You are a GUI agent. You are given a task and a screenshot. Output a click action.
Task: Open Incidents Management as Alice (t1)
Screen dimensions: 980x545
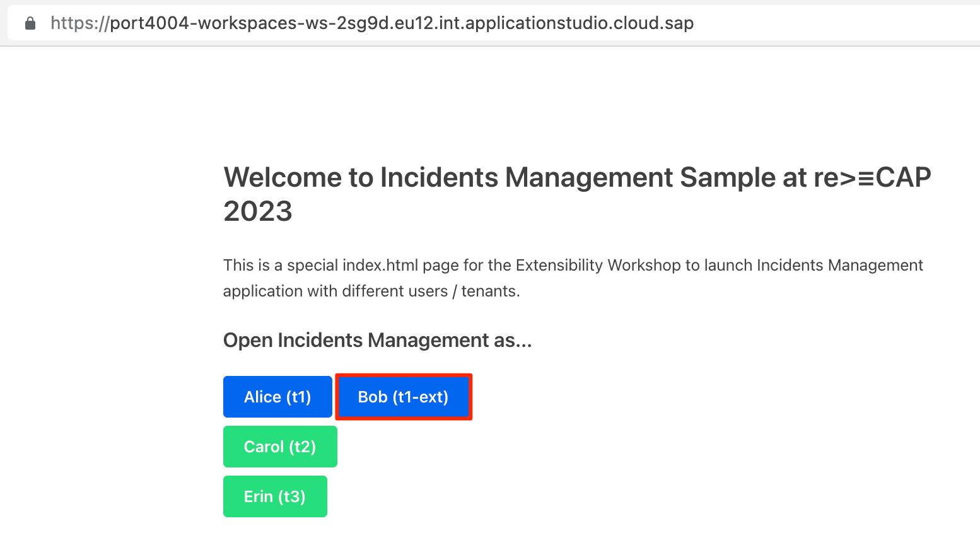[x=277, y=397]
